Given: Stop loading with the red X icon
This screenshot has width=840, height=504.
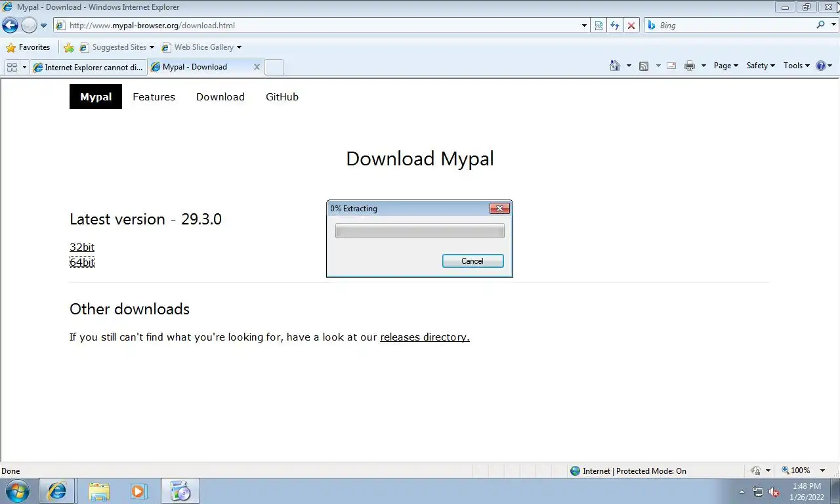Looking at the screenshot, I should point(631,26).
